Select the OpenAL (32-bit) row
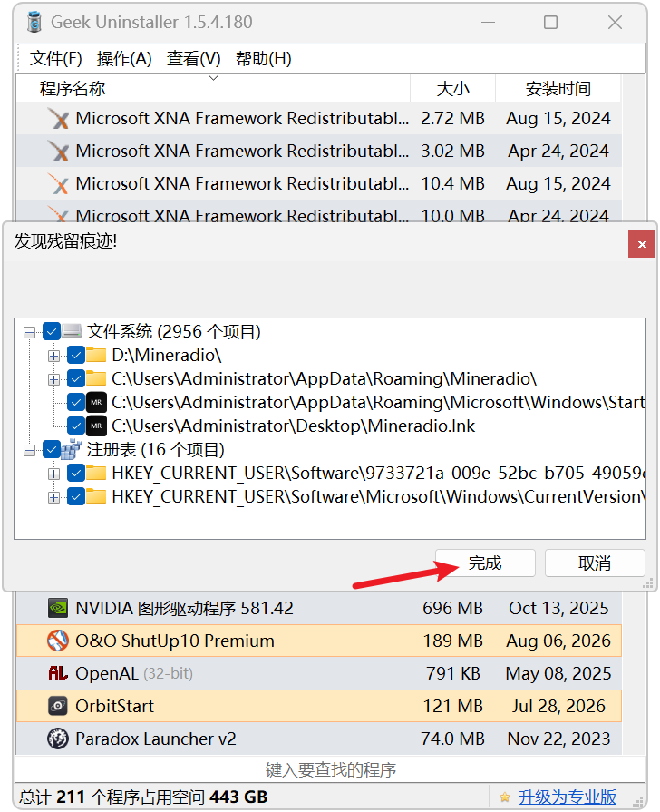Viewport: 660px width, 812px height. (319, 673)
